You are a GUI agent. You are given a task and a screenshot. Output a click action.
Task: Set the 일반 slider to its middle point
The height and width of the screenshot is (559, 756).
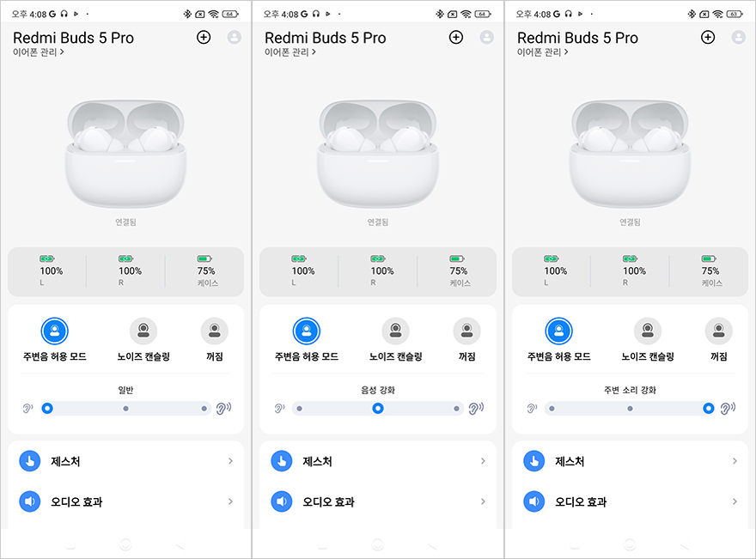pos(125,409)
